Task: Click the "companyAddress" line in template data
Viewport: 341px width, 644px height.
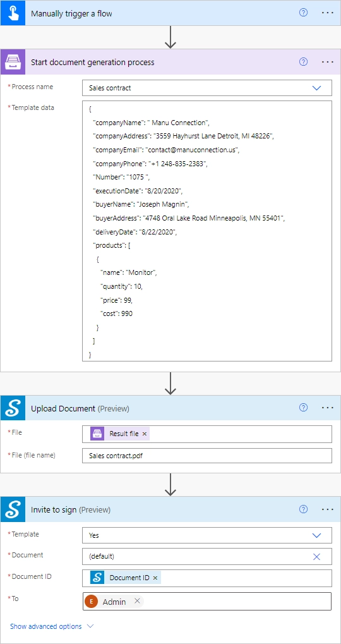Action: tap(183, 136)
